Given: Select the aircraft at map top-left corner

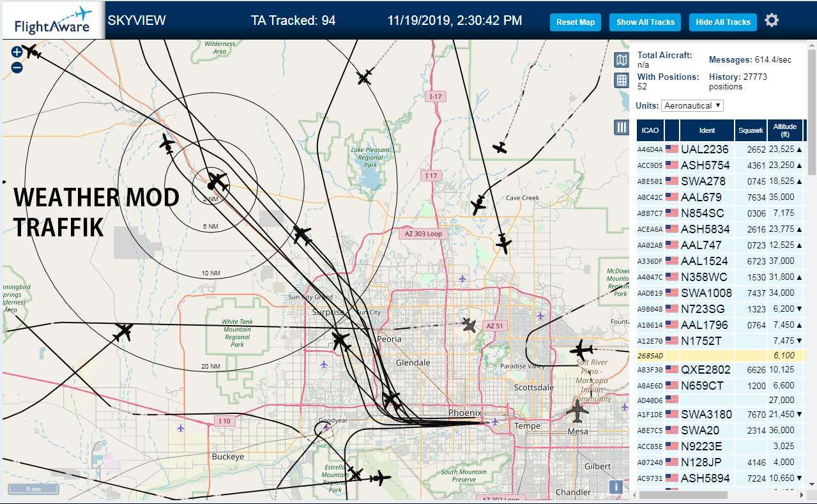Looking at the screenshot, I should click(x=31, y=52).
